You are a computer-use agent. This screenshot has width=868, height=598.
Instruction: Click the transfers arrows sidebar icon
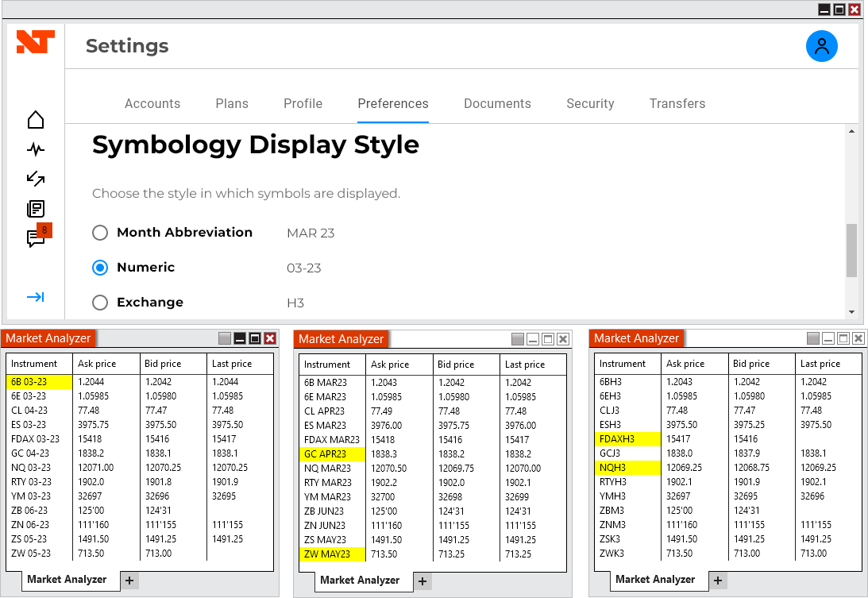point(36,179)
